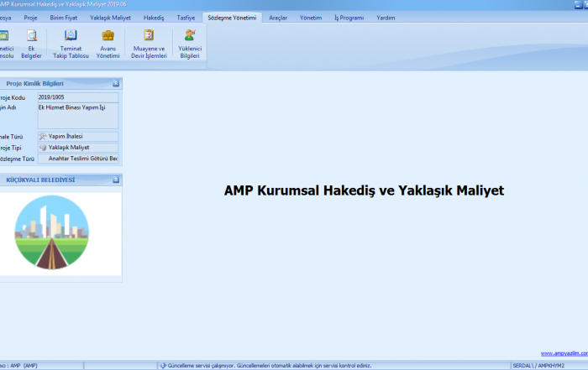Viewport: 588px width, 370px height.
Task: Open Avans Yönetimi briefcase icon
Action: click(108, 43)
